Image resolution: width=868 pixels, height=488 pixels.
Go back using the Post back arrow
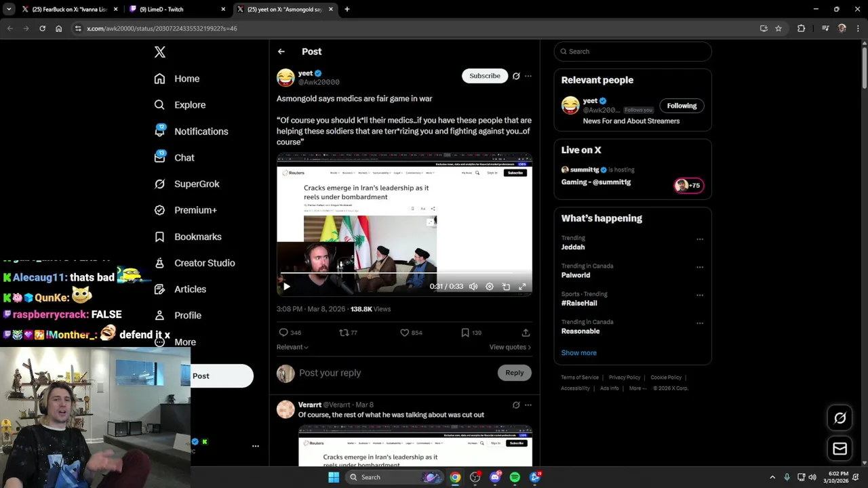tap(281, 52)
